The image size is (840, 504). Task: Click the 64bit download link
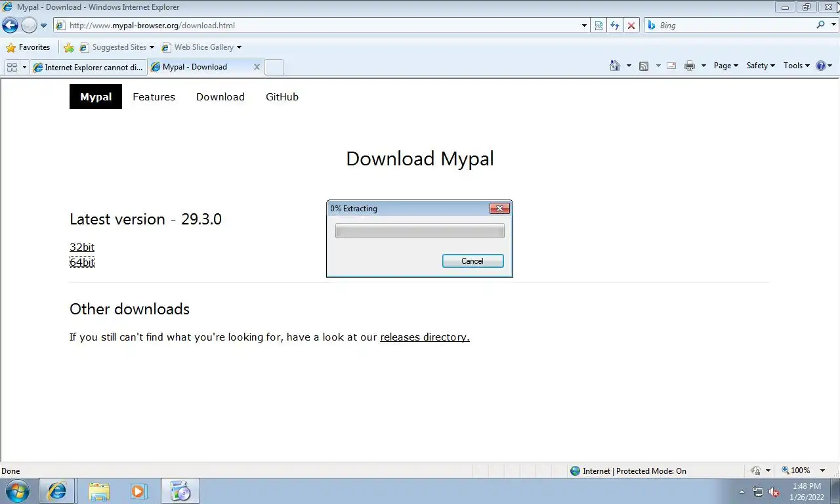(x=82, y=262)
